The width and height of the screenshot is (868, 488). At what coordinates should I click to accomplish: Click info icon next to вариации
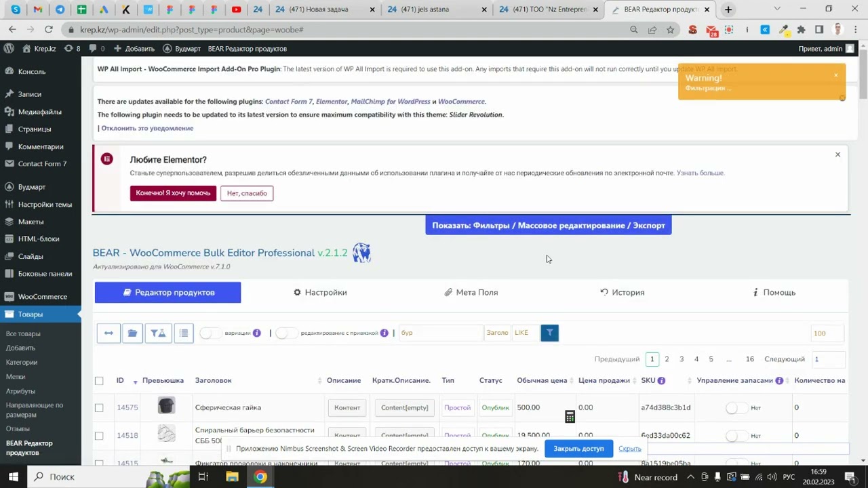pyautogui.click(x=257, y=333)
